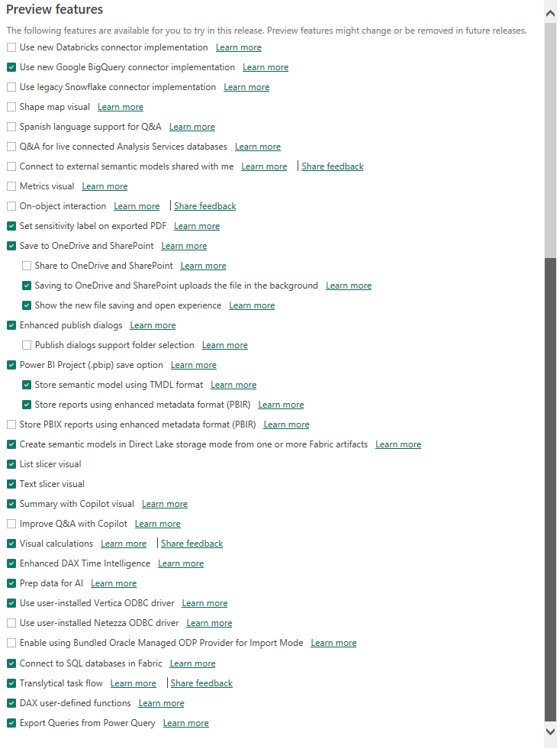
Task: Turn on On-object interaction checkbox
Action: pyautogui.click(x=11, y=206)
